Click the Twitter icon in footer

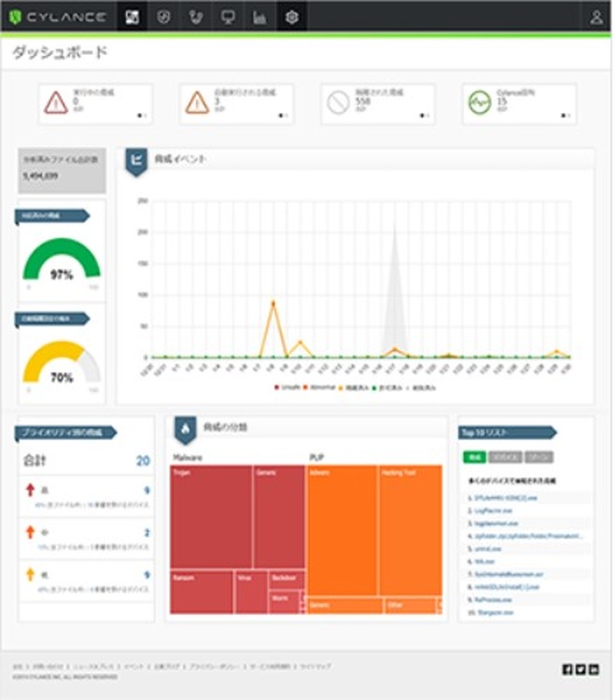click(x=580, y=670)
